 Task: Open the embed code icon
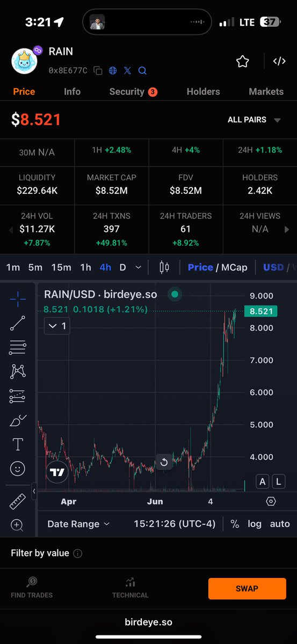click(x=279, y=61)
